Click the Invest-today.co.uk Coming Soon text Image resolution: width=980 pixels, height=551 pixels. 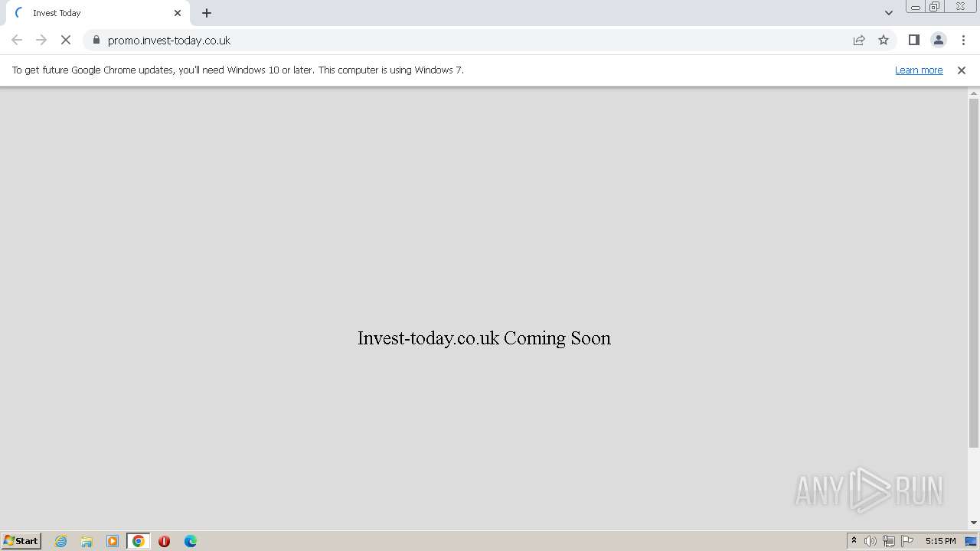484,338
